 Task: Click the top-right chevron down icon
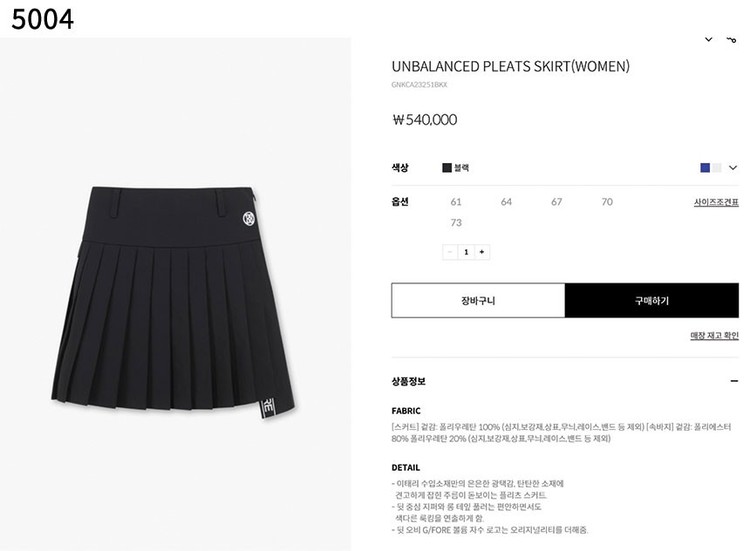pyautogui.click(x=708, y=40)
